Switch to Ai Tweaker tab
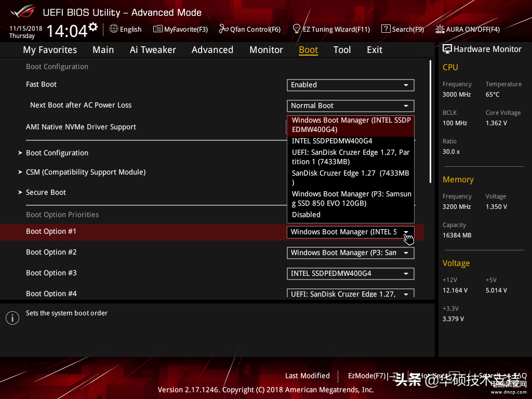This screenshot has height=399, width=532. (x=153, y=50)
